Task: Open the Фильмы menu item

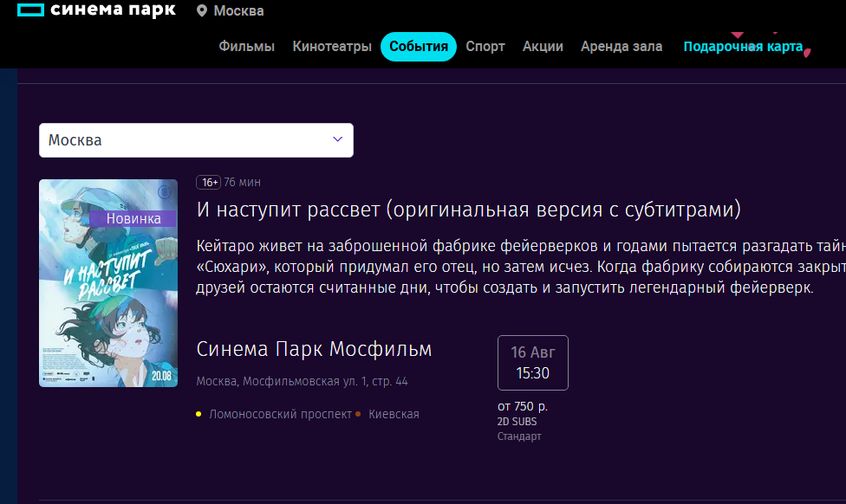Action: click(246, 47)
